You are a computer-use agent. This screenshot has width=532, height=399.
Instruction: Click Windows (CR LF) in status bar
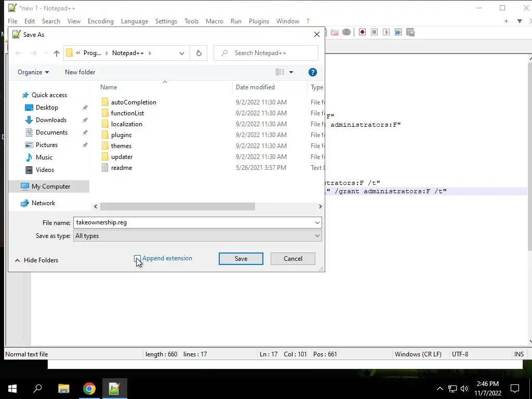point(418,354)
